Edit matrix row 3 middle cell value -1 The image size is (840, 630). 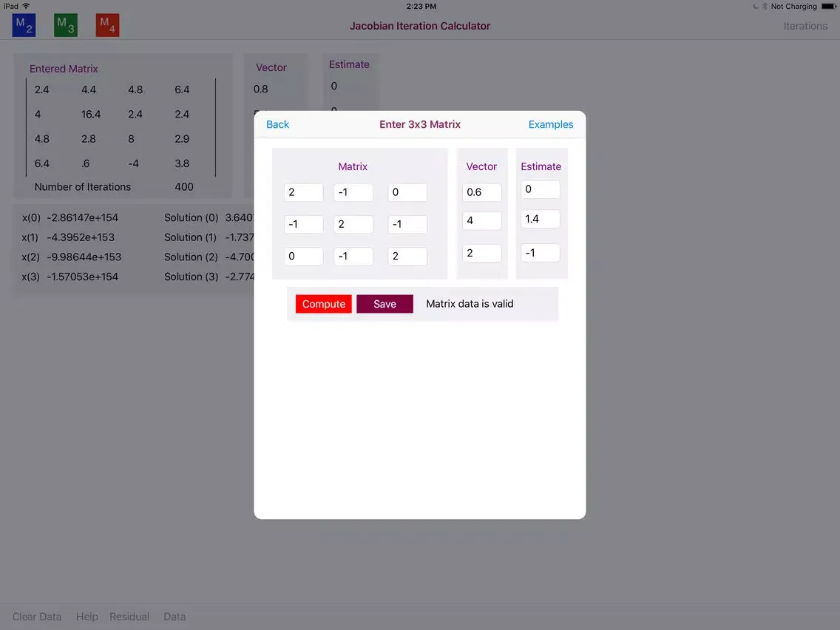click(353, 256)
